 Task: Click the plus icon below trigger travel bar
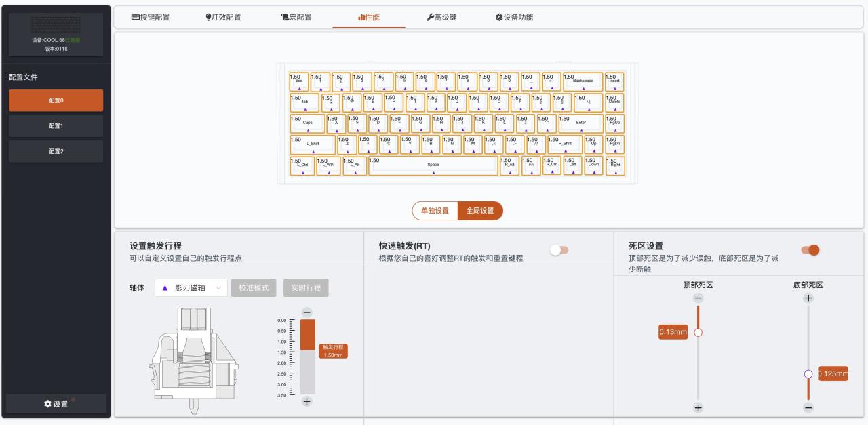(x=307, y=401)
